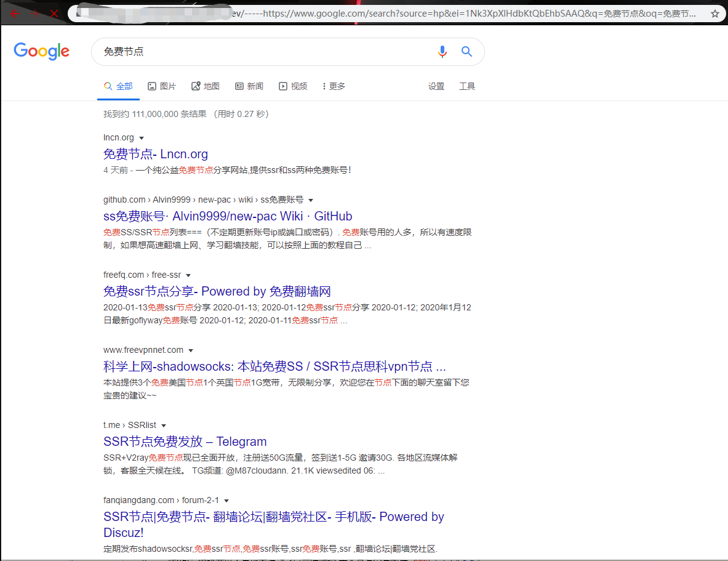
Task: Click the snippet beginning 2020-01-13免费ssr节点分享
Action: (287, 314)
